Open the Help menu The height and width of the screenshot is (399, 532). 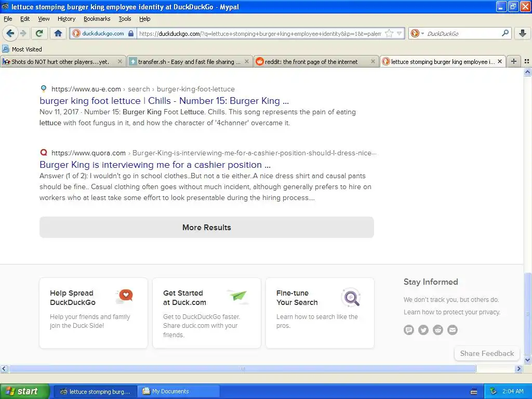(x=144, y=19)
